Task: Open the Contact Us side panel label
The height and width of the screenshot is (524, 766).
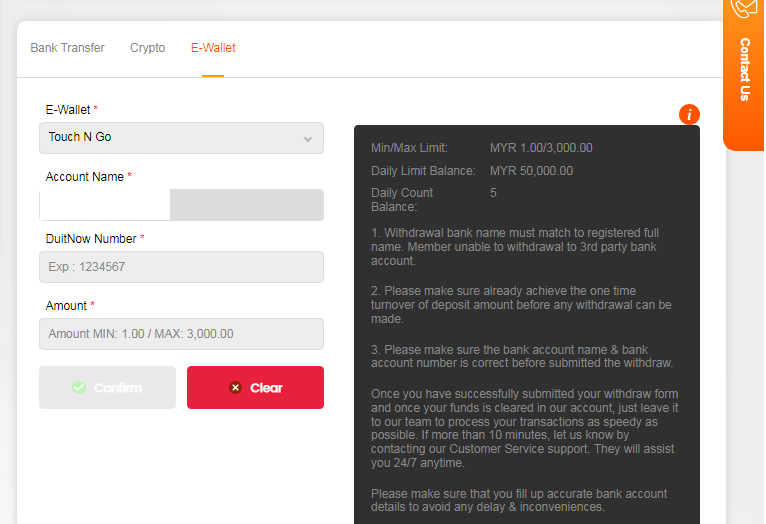Action: (745, 70)
